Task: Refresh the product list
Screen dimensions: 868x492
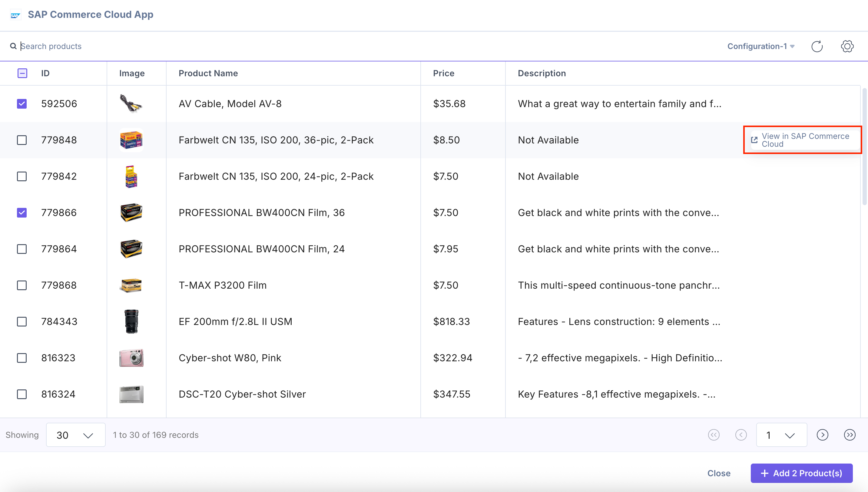Action: coord(817,46)
